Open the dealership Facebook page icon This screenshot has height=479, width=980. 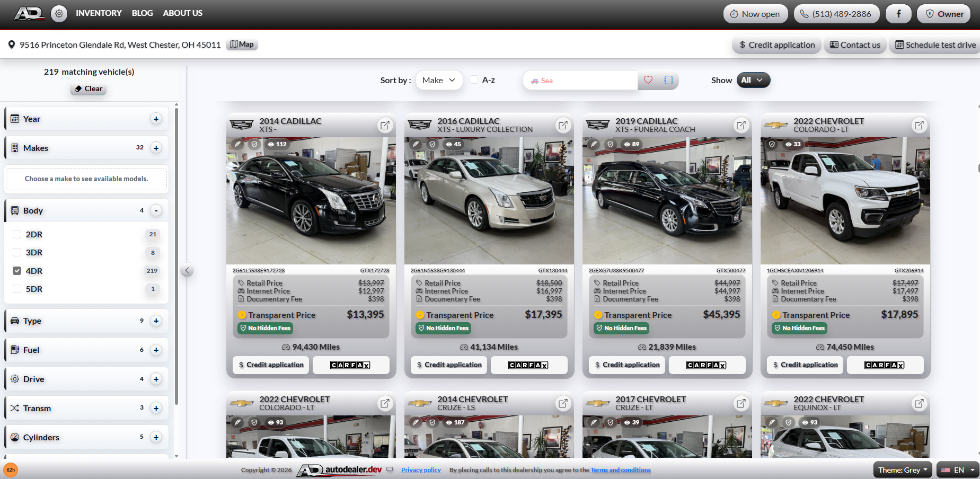pyautogui.click(x=898, y=14)
